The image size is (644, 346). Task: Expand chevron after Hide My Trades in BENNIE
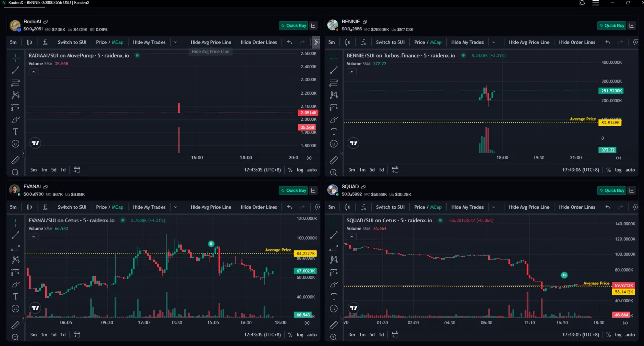coord(494,42)
